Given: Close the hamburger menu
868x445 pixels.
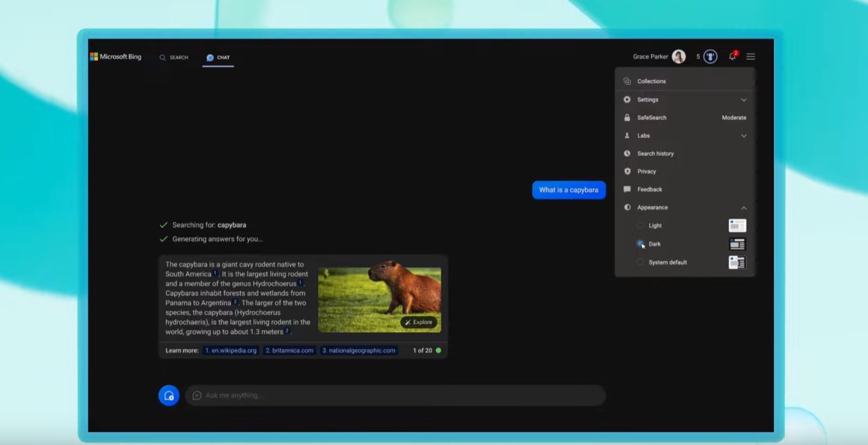Looking at the screenshot, I should pyautogui.click(x=751, y=56).
